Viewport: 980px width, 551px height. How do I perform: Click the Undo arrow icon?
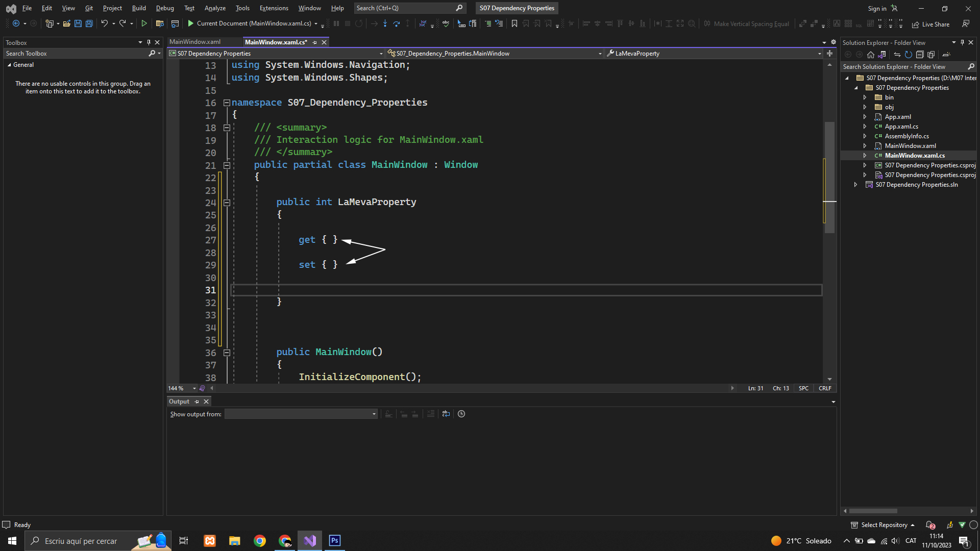(104, 23)
